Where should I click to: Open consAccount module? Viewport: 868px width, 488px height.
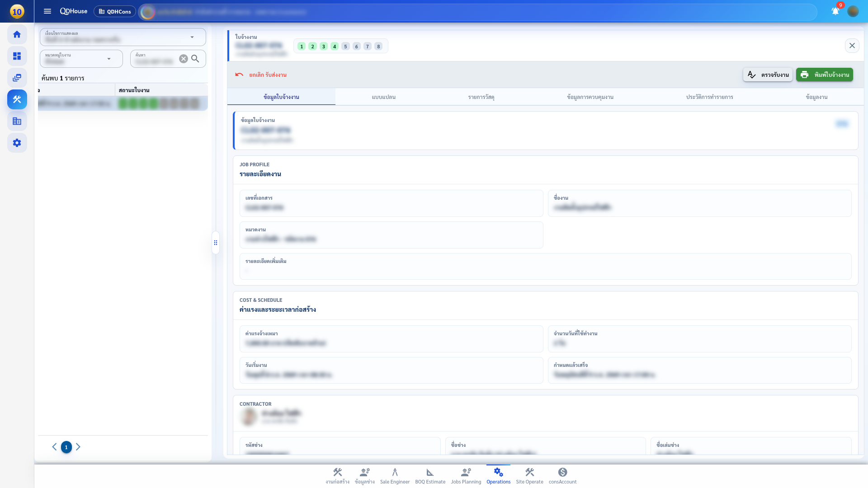pyautogui.click(x=563, y=476)
